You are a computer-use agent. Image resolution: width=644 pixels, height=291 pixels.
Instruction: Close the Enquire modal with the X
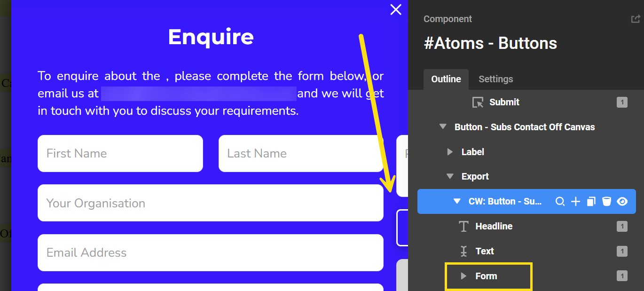(x=396, y=9)
